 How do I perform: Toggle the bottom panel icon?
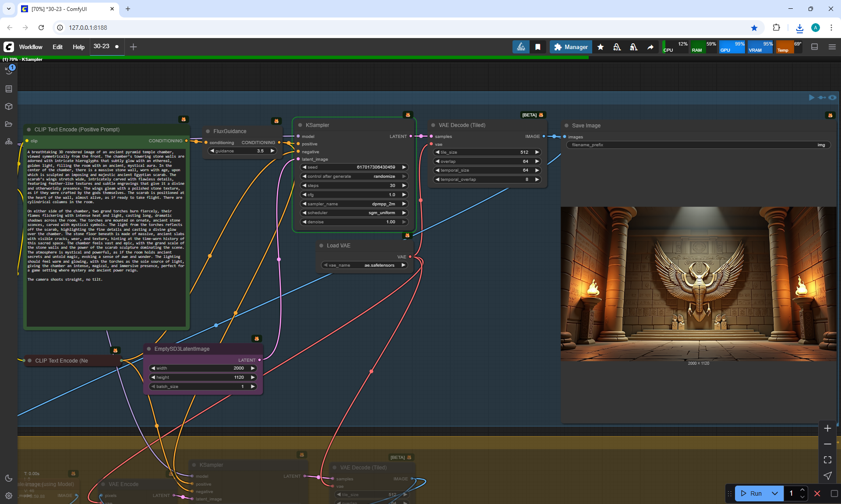click(x=815, y=47)
